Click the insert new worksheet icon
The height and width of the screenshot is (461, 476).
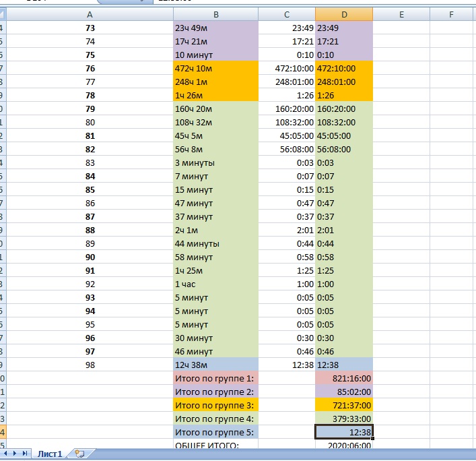click(x=79, y=454)
